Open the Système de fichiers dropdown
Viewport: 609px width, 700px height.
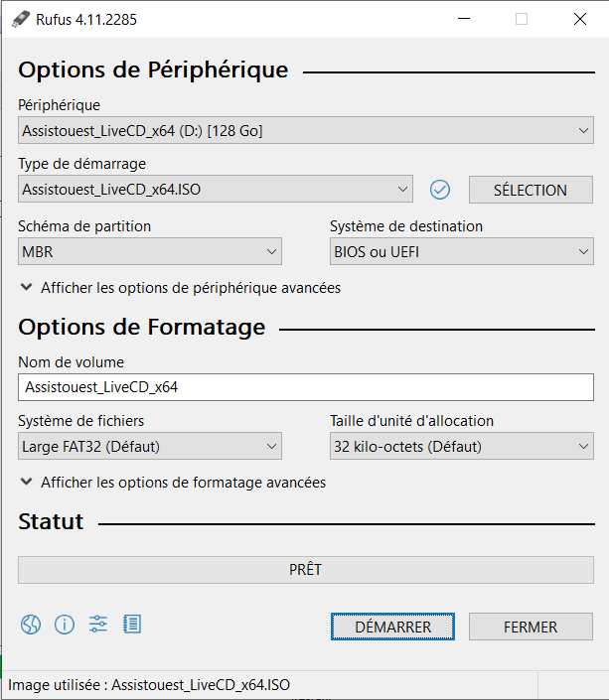(x=150, y=447)
